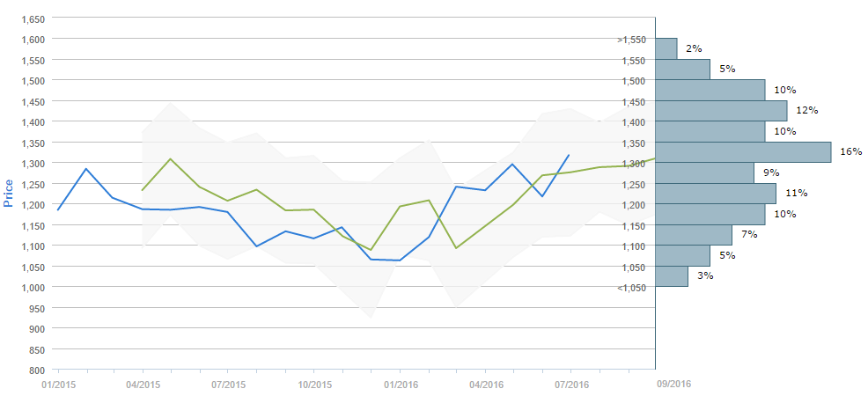This screenshot has width=868, height=396.
Task: Click the green line's highest peak in 2015
Action: point(171,159)
